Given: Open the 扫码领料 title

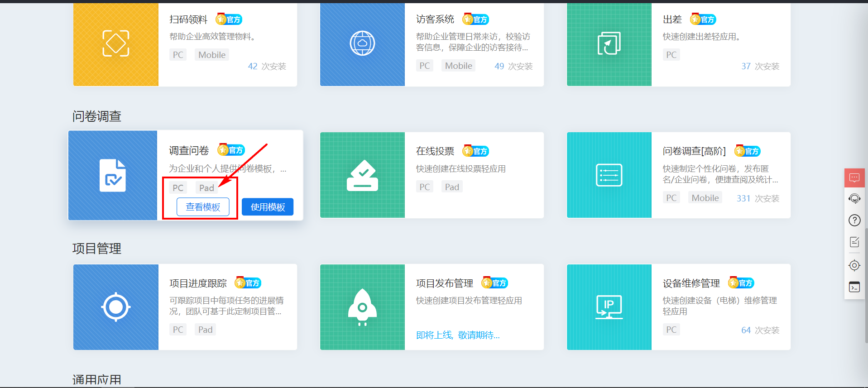Looking at the screenshot, I should (188, 19).
